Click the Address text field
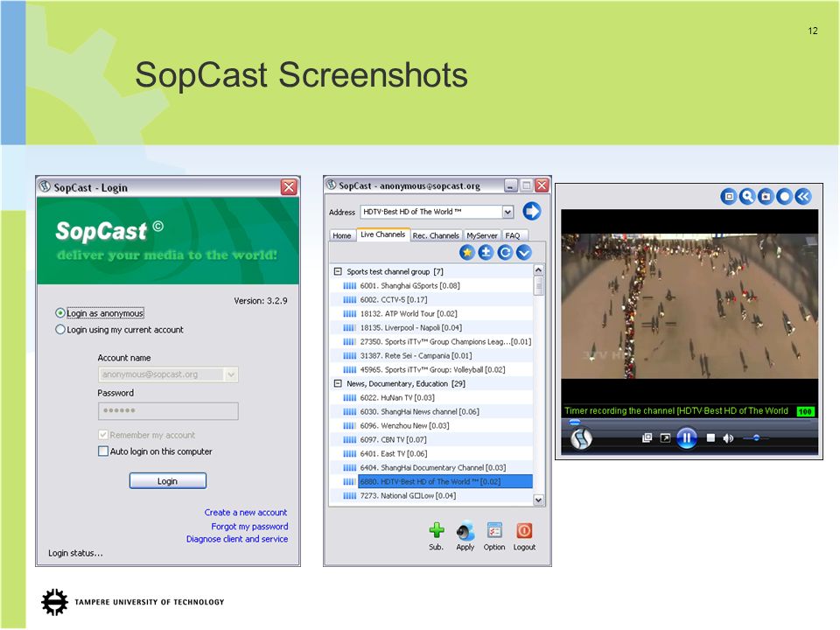Viewport: 840px width, 630px height. (x=430, y=212)
